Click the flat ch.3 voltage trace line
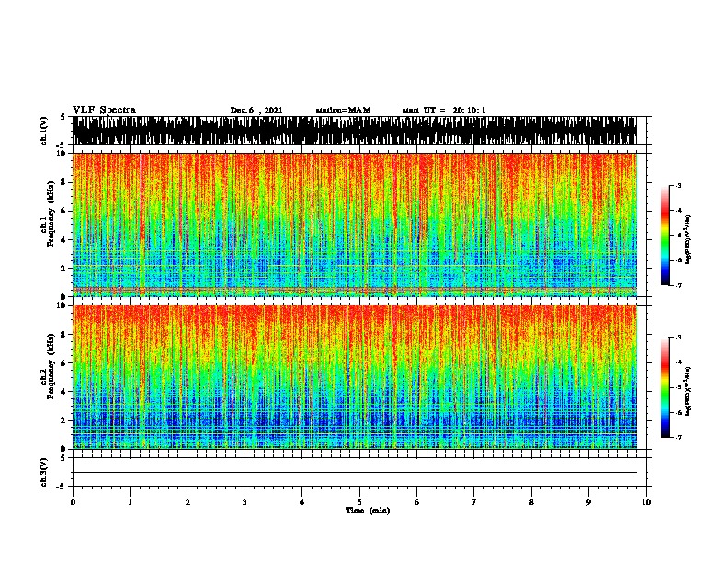 click(355, 473)
